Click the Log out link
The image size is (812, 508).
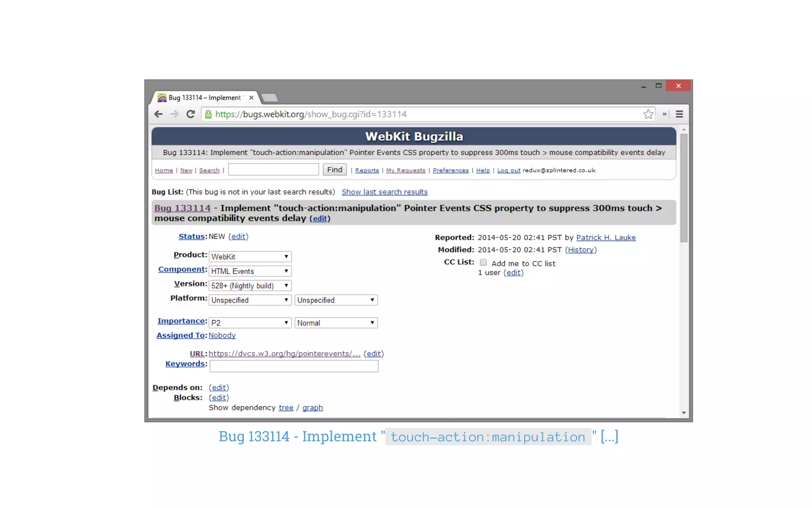click(x=509, y=170)
